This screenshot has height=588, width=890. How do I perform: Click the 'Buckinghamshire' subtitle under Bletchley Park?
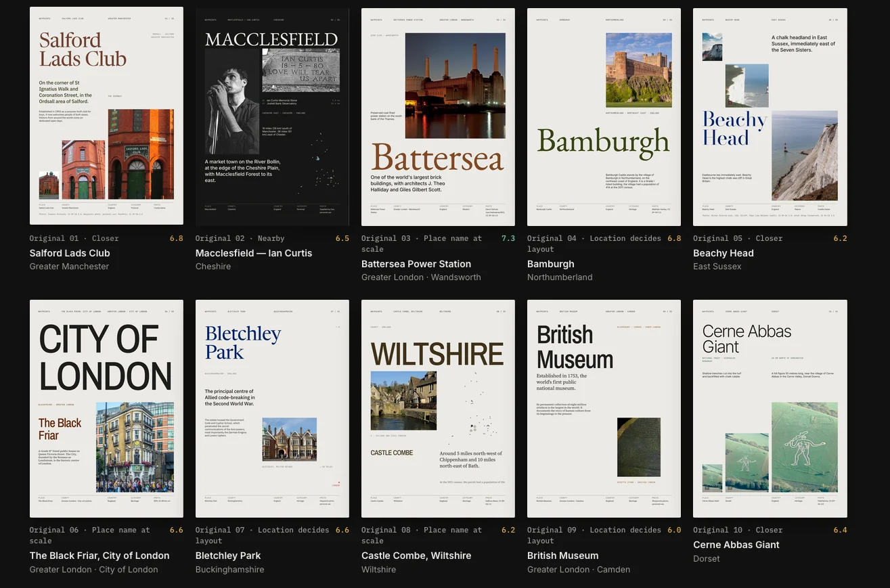(230, 570)
